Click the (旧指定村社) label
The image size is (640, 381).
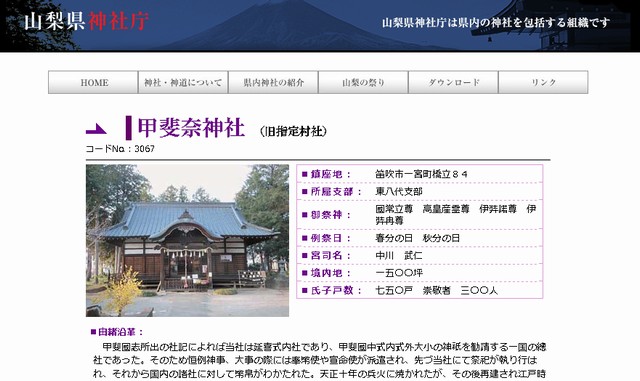tap(293, 131)
